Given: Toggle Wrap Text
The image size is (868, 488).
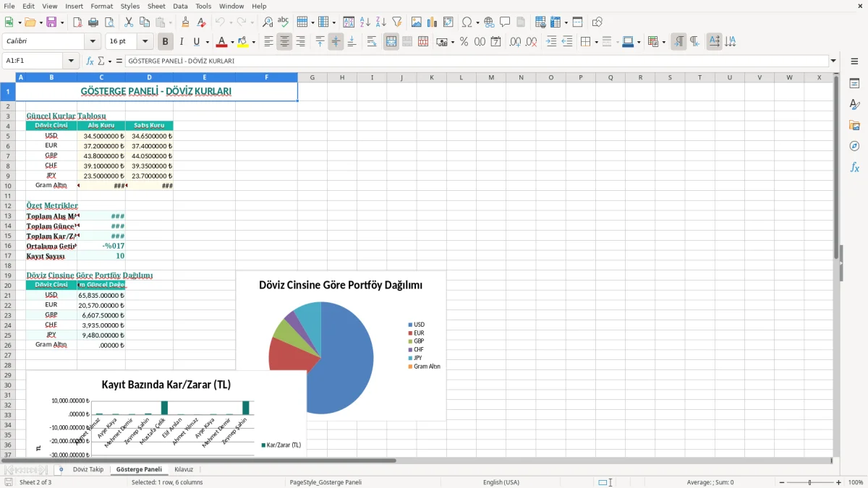Looking at the screenshot, I should tap(372, 42).
